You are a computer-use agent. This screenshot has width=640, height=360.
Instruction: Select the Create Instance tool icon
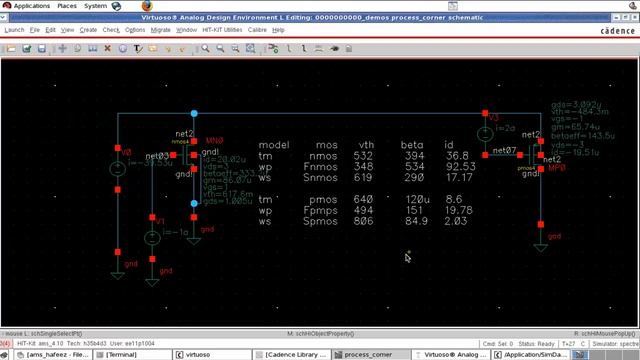click(273, 49)
